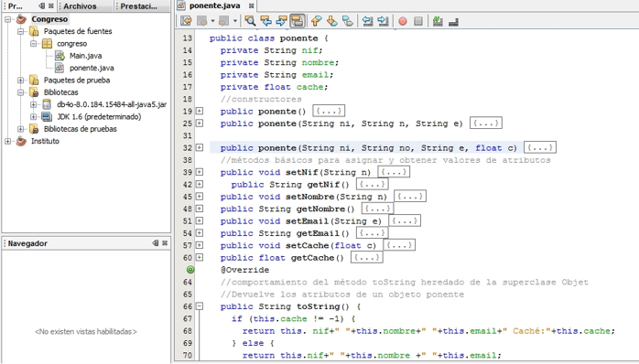Click the {...} box after getCache()

pyautogui.click(x=367, y=257)
